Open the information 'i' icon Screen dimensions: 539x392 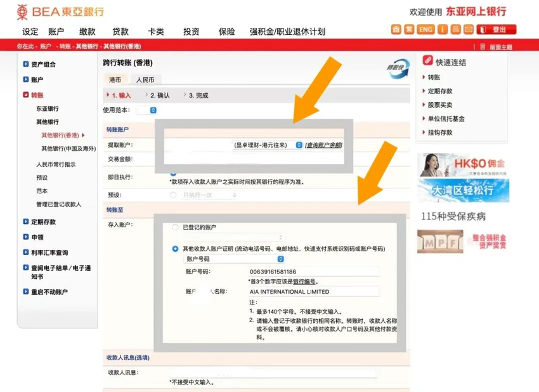(x=441, y=30)
